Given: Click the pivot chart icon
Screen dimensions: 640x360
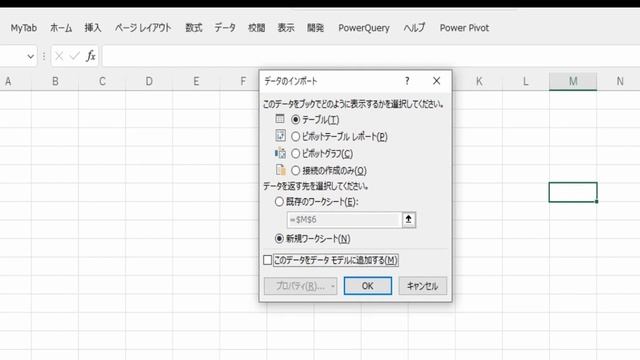Looking at the screenshot, I should (x=280, y=153).
